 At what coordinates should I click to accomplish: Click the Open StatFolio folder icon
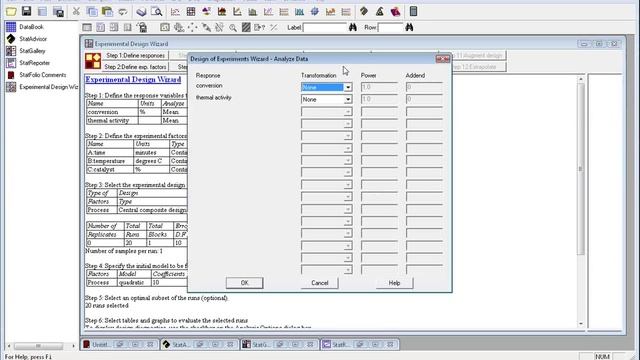click(x=11, y=11)
